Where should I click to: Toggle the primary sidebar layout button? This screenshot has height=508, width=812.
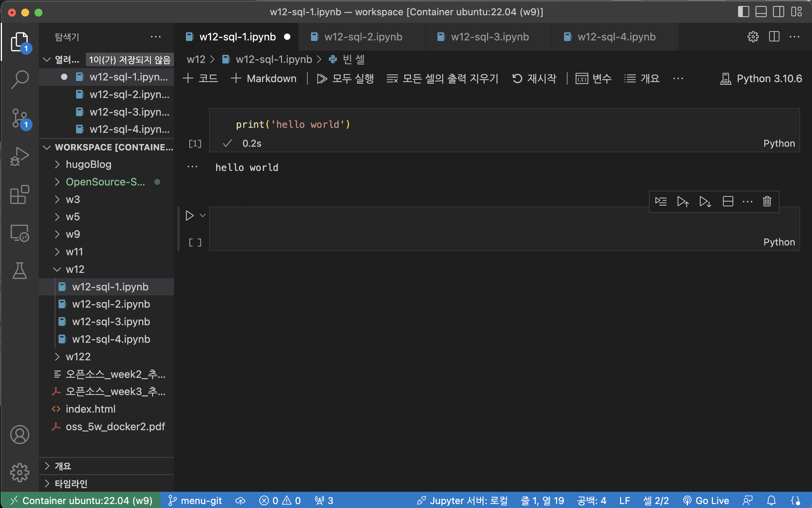point(743,12)
